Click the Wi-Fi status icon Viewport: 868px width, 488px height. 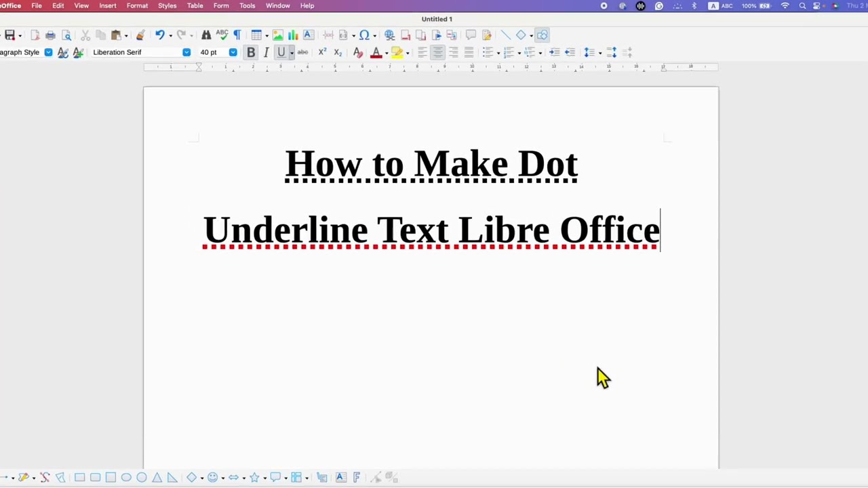click(x=785, y=5)
